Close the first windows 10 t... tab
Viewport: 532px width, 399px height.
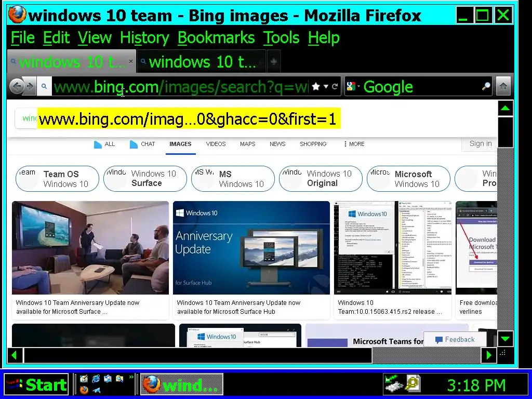130,61
